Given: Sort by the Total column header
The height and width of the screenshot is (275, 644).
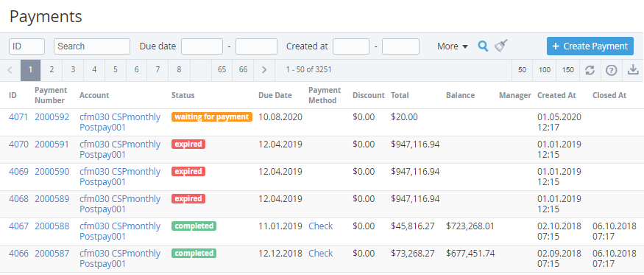Looking at the screenshot, I should coord(400,96).
